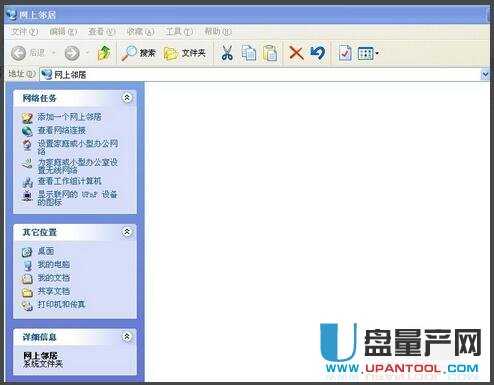Toggle the 文件夹 folders pane button
The width and height of the screenshot is (494, 385).
[185, 53]
